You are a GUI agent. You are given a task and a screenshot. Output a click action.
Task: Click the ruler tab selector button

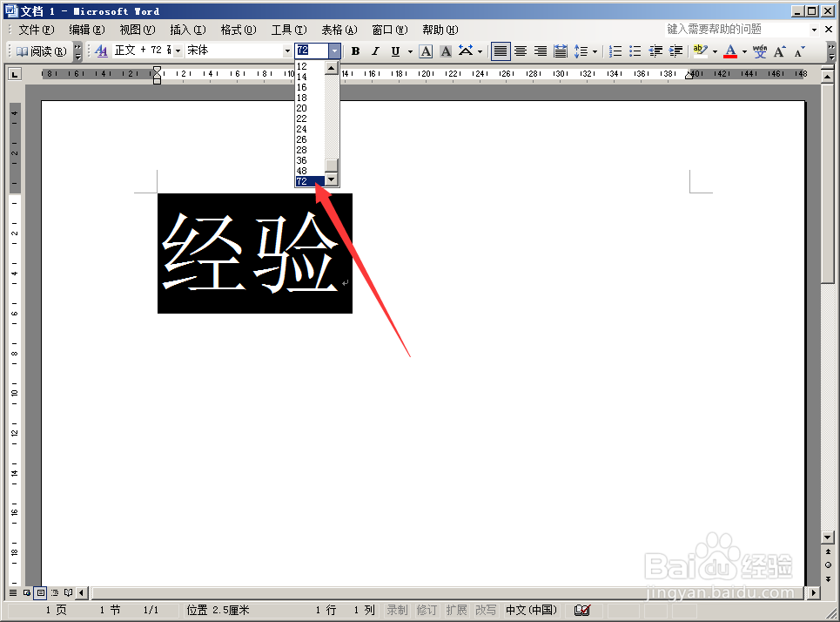pos(15,74)
